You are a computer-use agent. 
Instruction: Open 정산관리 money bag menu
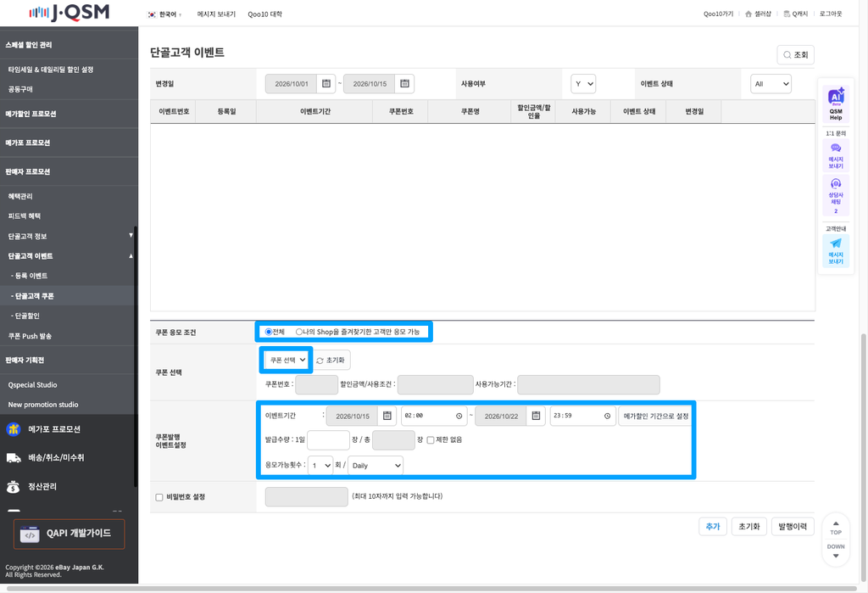14,487
